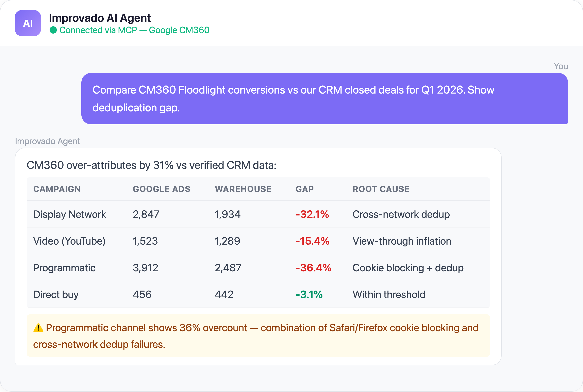Image resolution: width=583 pixels, height=392 pixels.
Task: Click the View-through inflation root cause
Action: tap(402, 241)
